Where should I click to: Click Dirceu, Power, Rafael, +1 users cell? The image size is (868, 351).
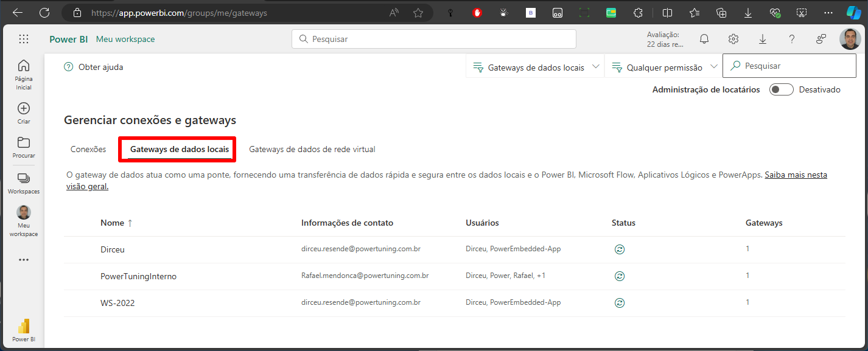click(x=505, y=276)
